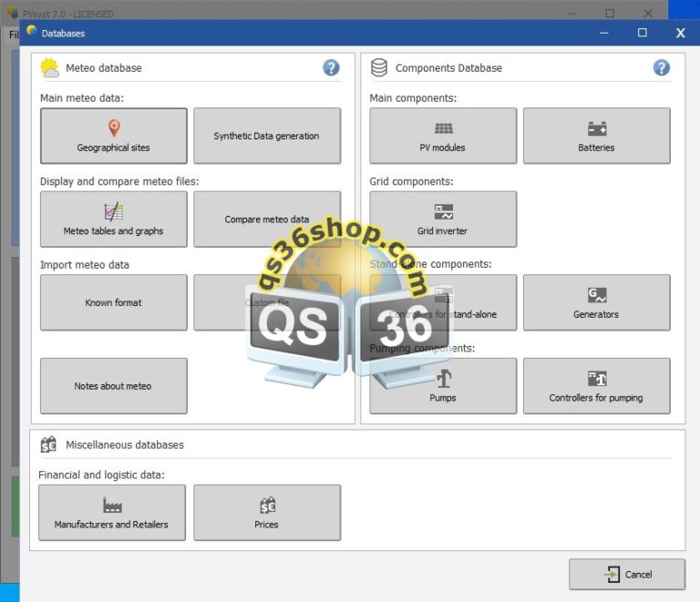
Task: Open the Prices database
Action: pos(267,513)
